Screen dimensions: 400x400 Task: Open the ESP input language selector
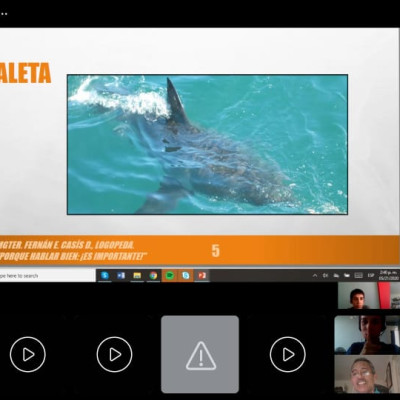tap(371, 275)
